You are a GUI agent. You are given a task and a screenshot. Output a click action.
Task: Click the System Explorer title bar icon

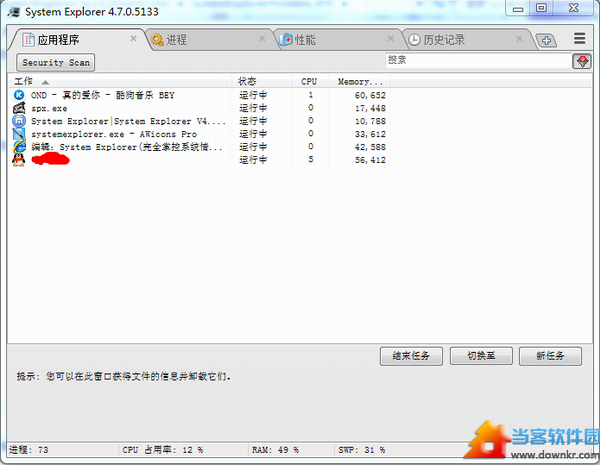14,12
